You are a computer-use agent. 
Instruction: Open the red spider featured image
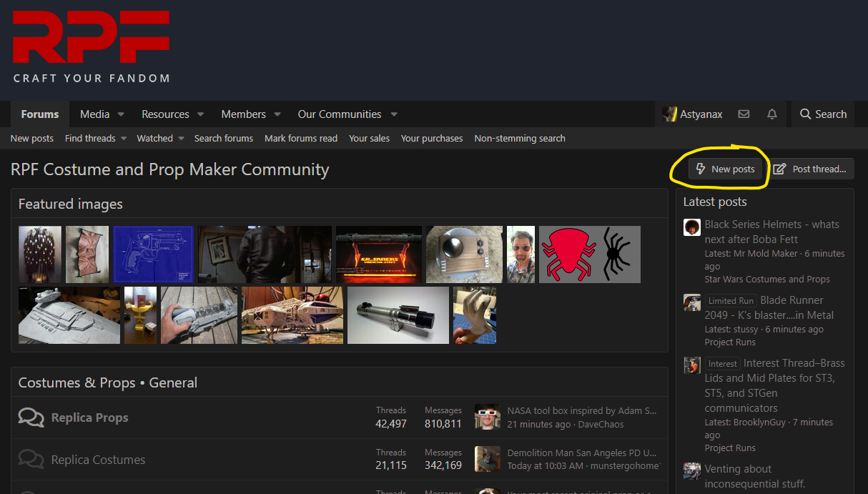(x=590, y=255)
